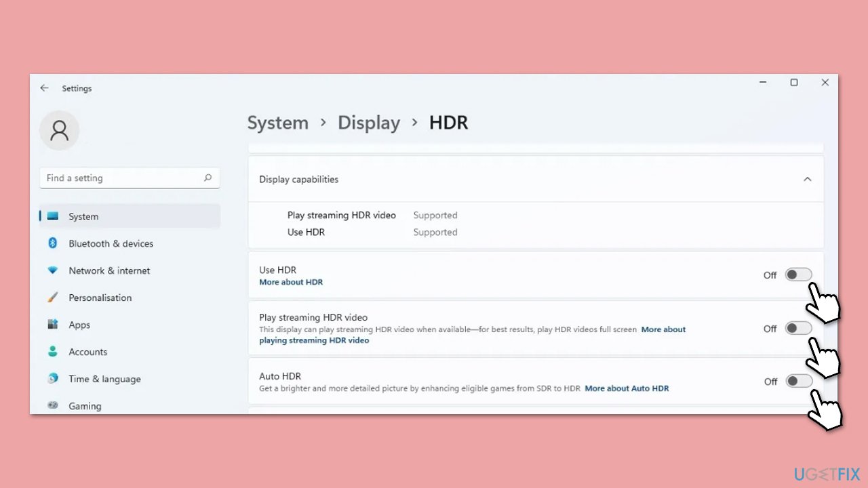Select the Apps sidebar icon

pos(53,325)
